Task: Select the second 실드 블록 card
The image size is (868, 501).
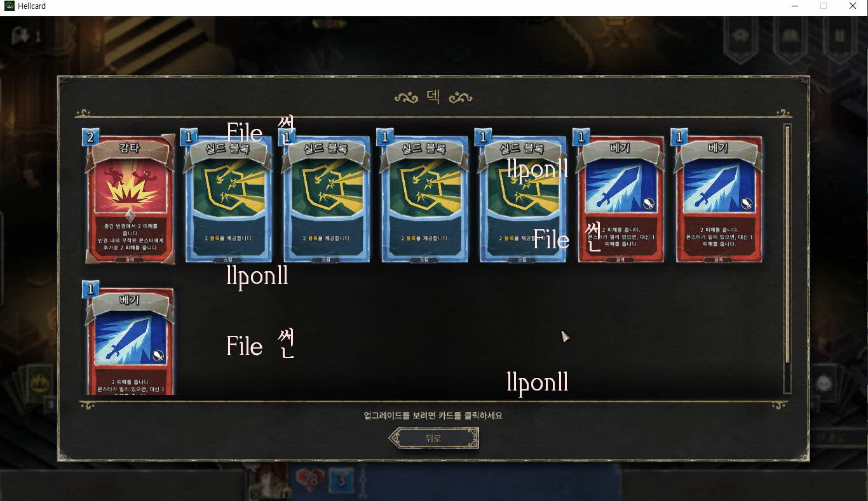Action: coord(326,199)
